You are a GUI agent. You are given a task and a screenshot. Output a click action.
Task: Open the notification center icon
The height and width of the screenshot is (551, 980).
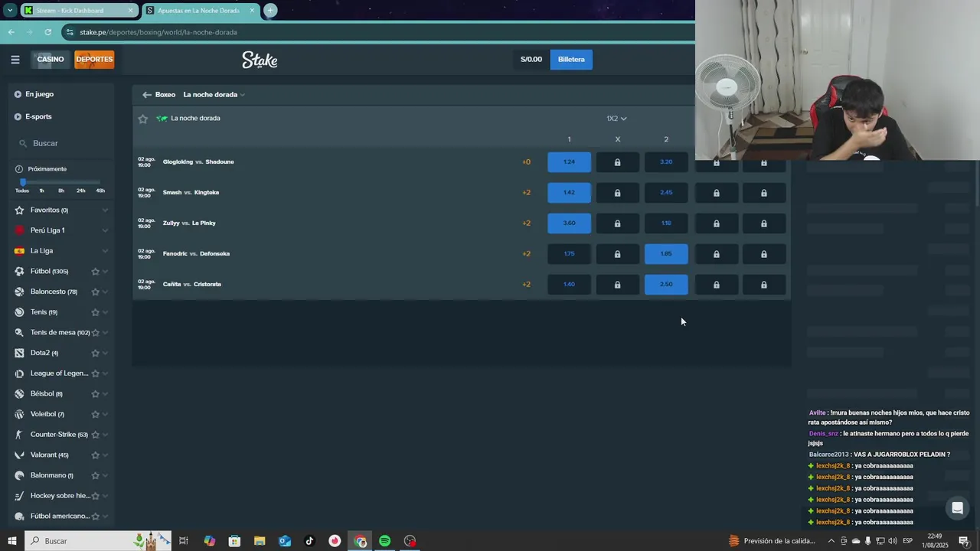[x=964, y=541]
